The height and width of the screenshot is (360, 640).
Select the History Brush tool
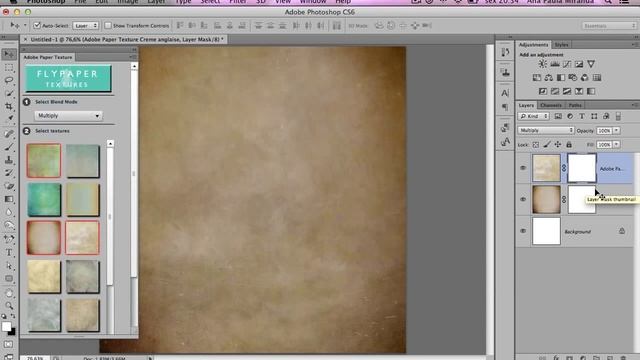pyautogui.click(x=9, y=173)
